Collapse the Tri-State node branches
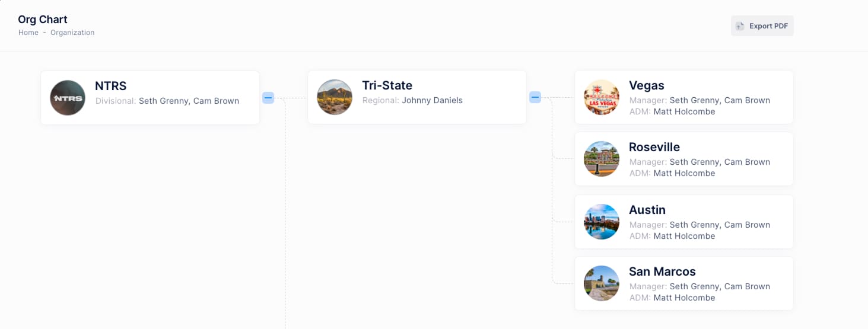The height and width of the screenshot is (329, 868). coord(535,97)
